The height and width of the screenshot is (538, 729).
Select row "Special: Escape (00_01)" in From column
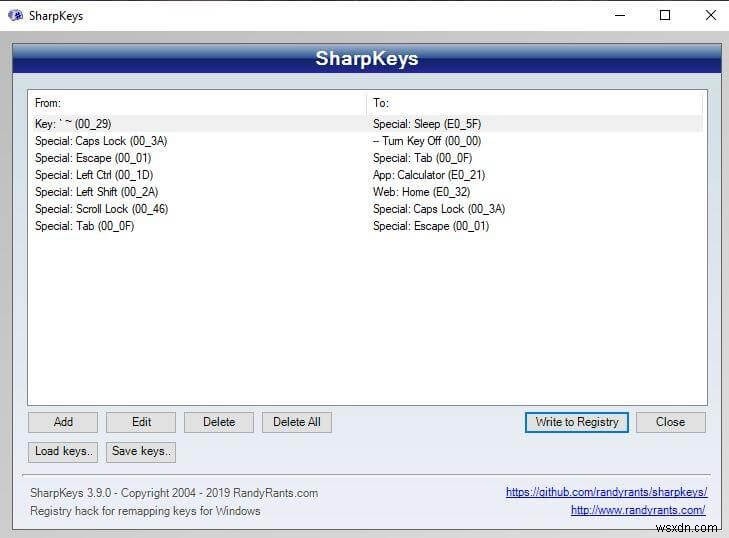tap(93, 158)
